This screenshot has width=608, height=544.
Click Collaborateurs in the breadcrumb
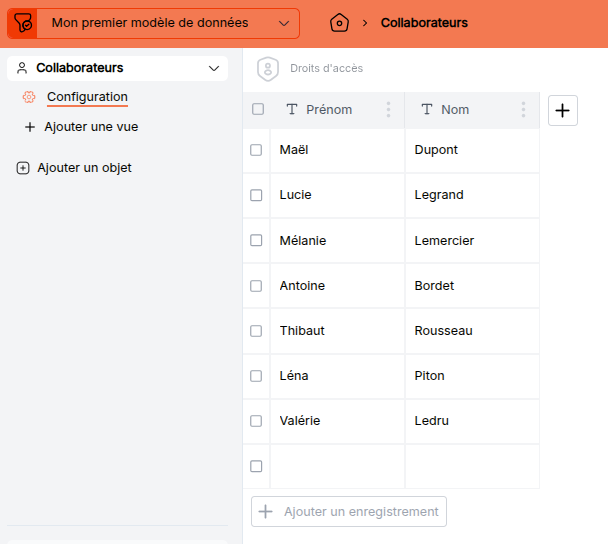point(423,23)
